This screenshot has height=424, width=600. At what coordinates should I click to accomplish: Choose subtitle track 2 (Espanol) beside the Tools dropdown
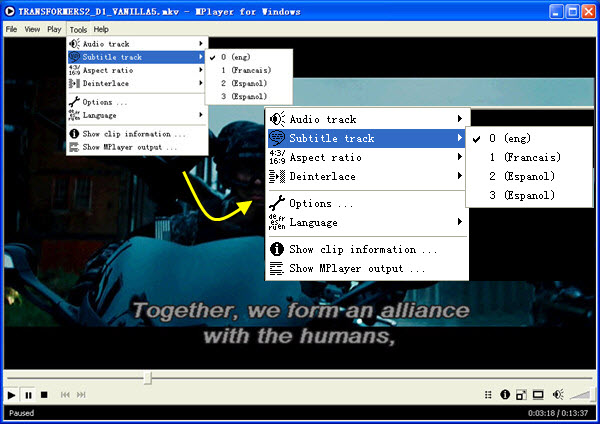[x=249, y=83]
